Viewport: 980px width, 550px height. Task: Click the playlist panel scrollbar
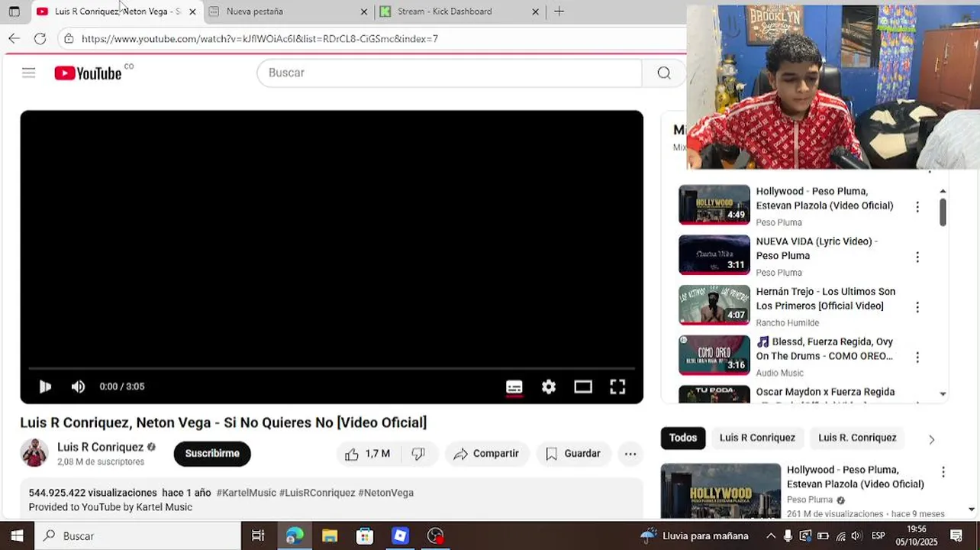click(x=943, y=212)
